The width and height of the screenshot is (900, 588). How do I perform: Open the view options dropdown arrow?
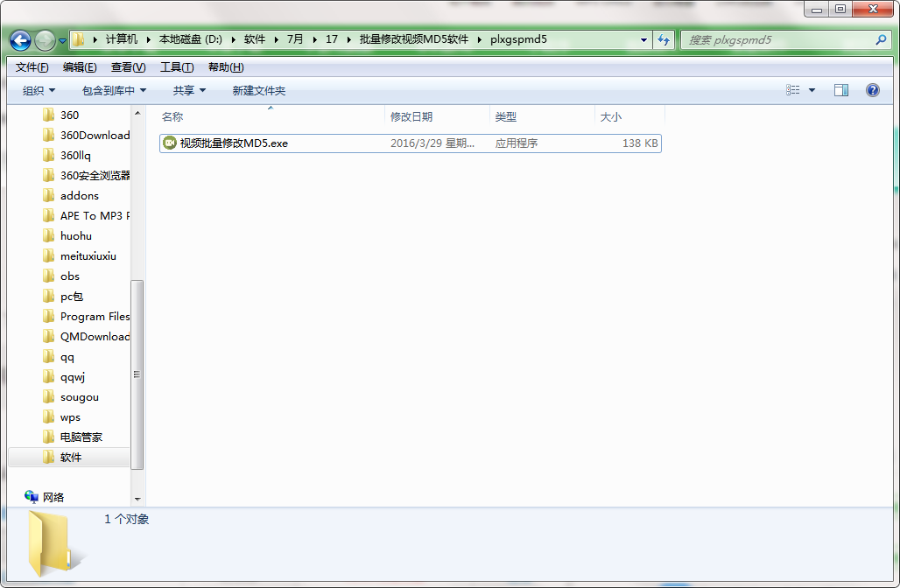click(812, 90)
